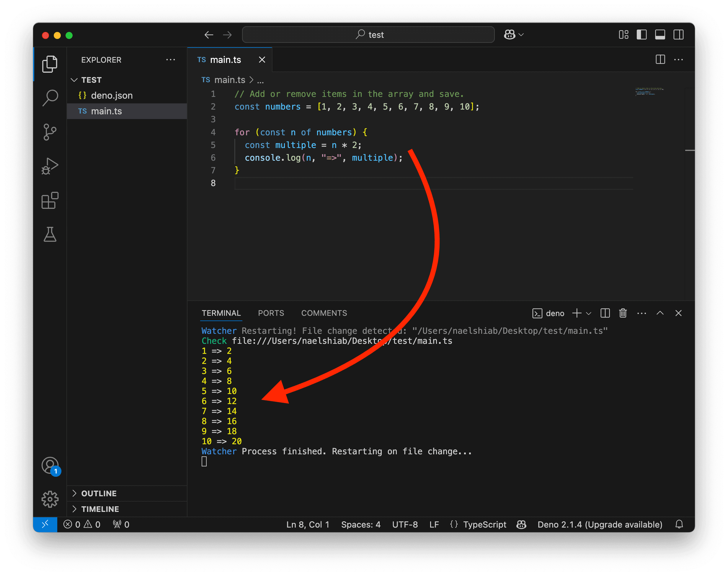
Task: Create a new terminal with plus
Action: (x=577, y=313)
